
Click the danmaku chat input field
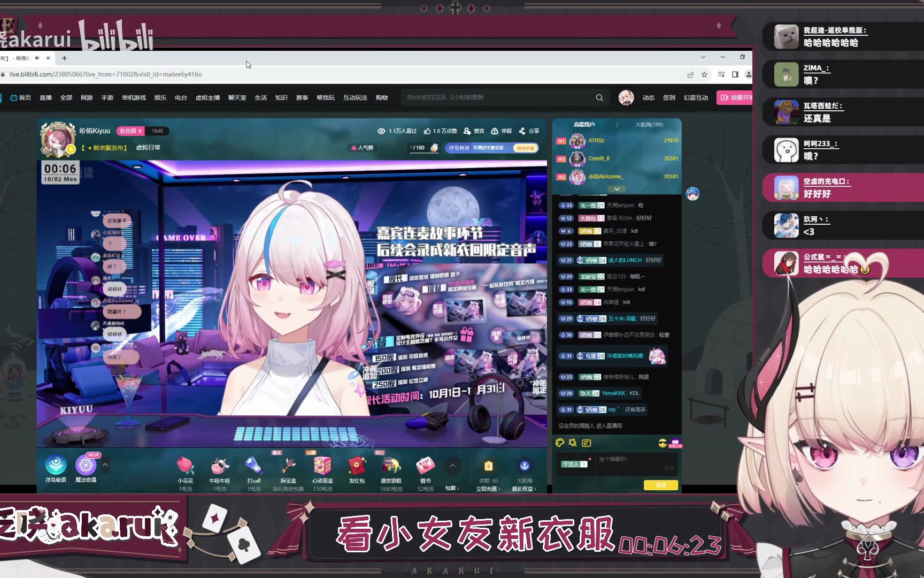coord(631,460)
